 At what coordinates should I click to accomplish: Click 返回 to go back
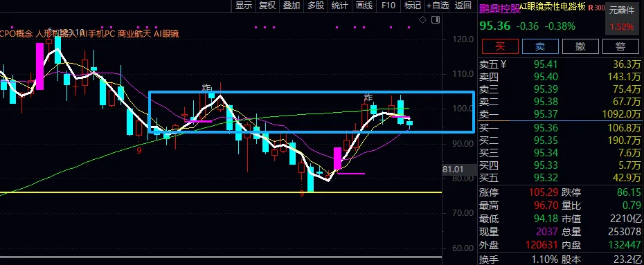(463, 6)
